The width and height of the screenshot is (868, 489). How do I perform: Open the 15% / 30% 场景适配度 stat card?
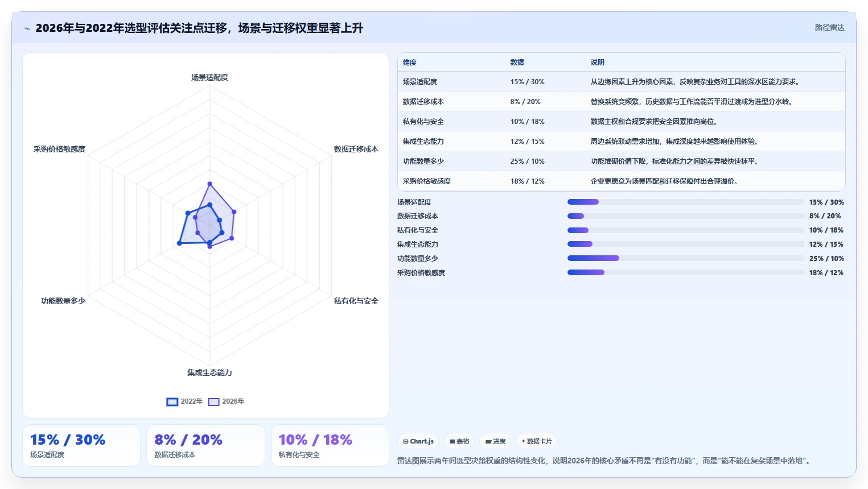[x=81, y=446]
